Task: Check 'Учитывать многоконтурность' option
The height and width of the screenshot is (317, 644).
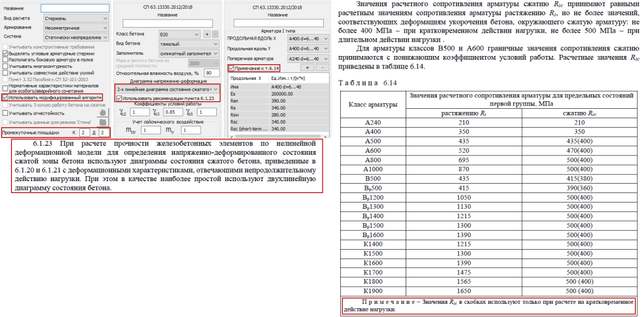Action: coord(6,67)
